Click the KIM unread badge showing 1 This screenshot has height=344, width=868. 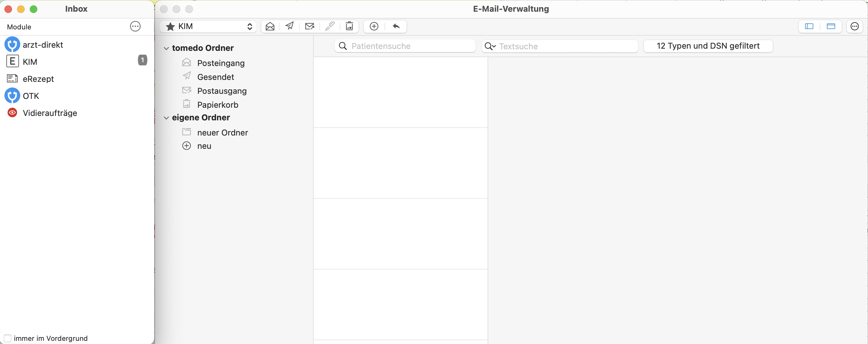[143, 60]
